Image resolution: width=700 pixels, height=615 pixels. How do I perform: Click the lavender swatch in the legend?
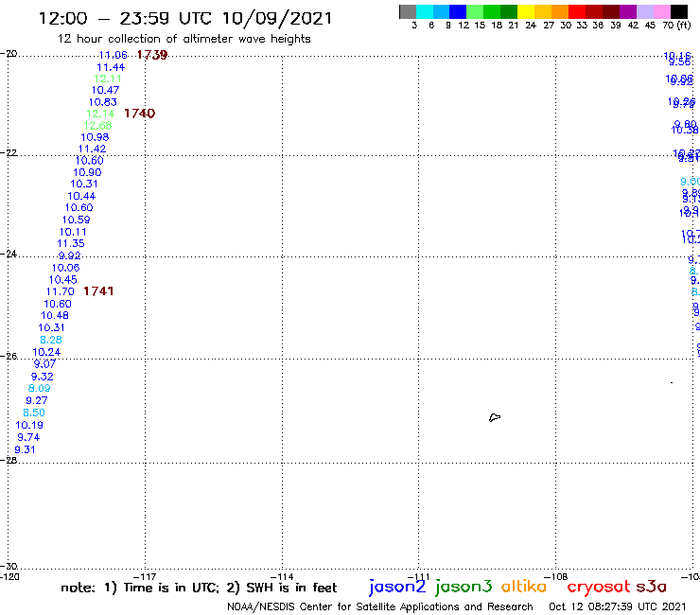coord(644,11)
